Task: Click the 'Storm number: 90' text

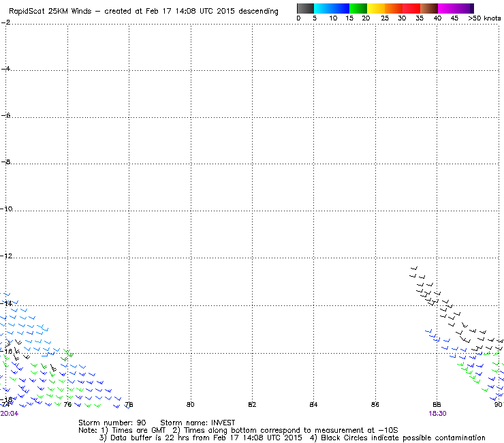Action: point(112,423)
